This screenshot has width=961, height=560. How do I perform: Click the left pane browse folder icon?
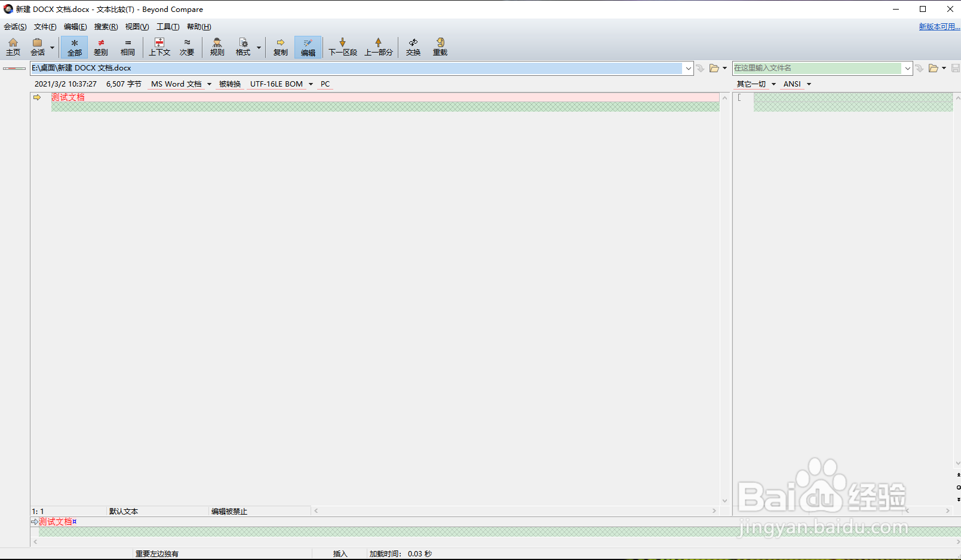point(714,68)
